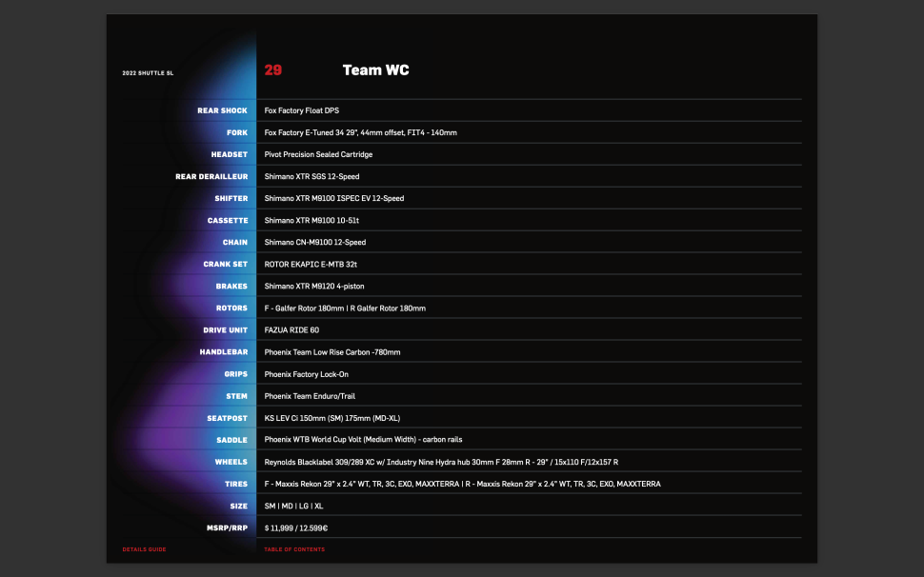Click the Fork spec starting with Fox Factory E-Tuned

360,132
